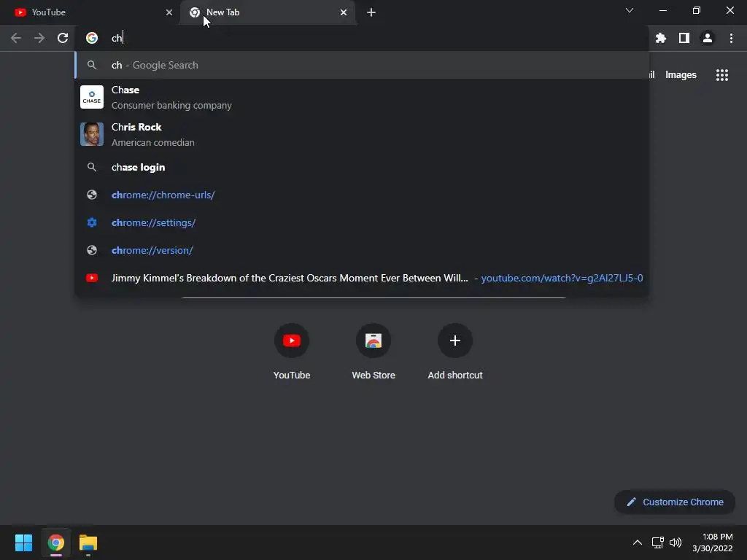Click the Google icon in the address bar

point(92,38)
